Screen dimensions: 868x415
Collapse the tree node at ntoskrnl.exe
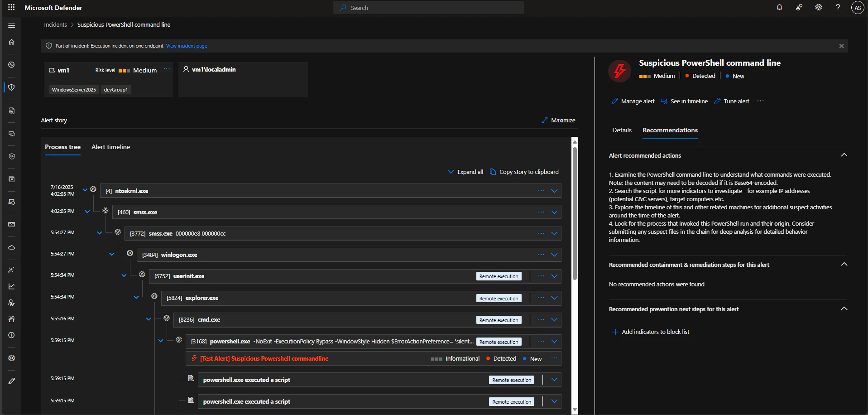coord(85,190)
